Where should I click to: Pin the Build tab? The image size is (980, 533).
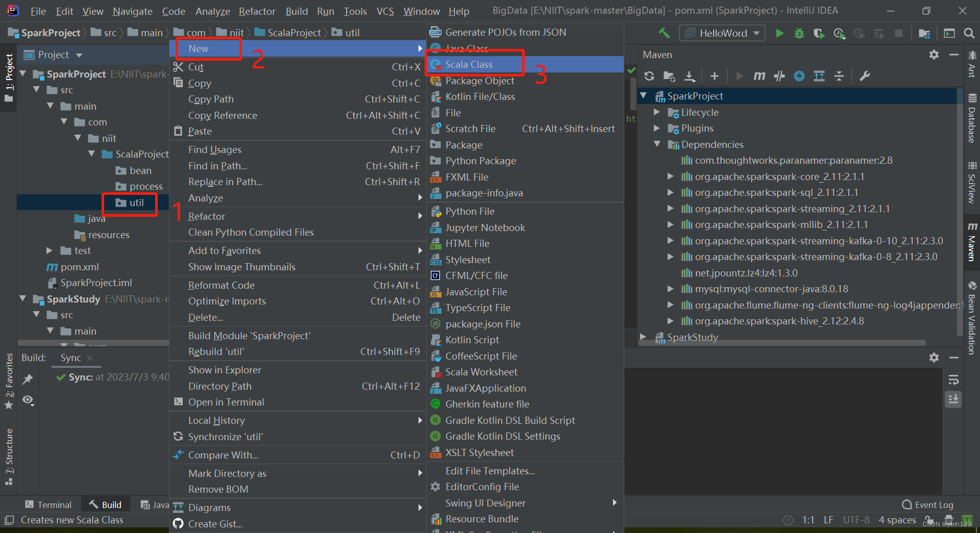point(28,379)
